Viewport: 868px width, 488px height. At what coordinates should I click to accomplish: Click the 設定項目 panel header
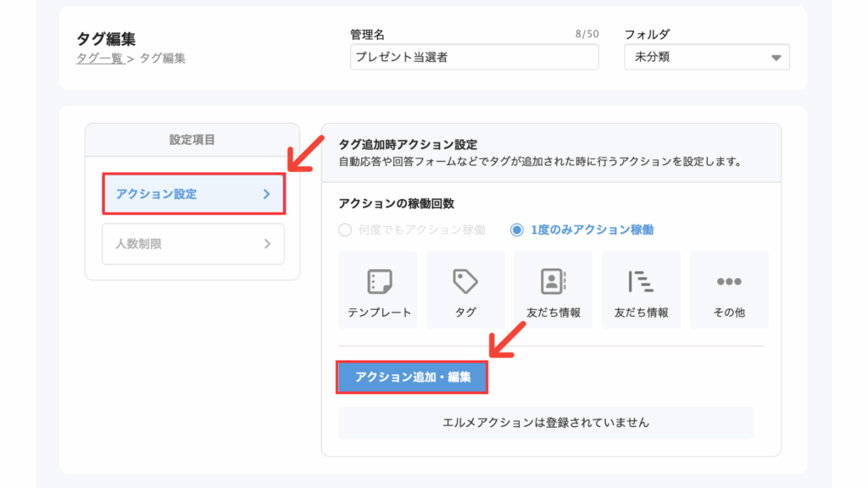(x=192, y=140)
